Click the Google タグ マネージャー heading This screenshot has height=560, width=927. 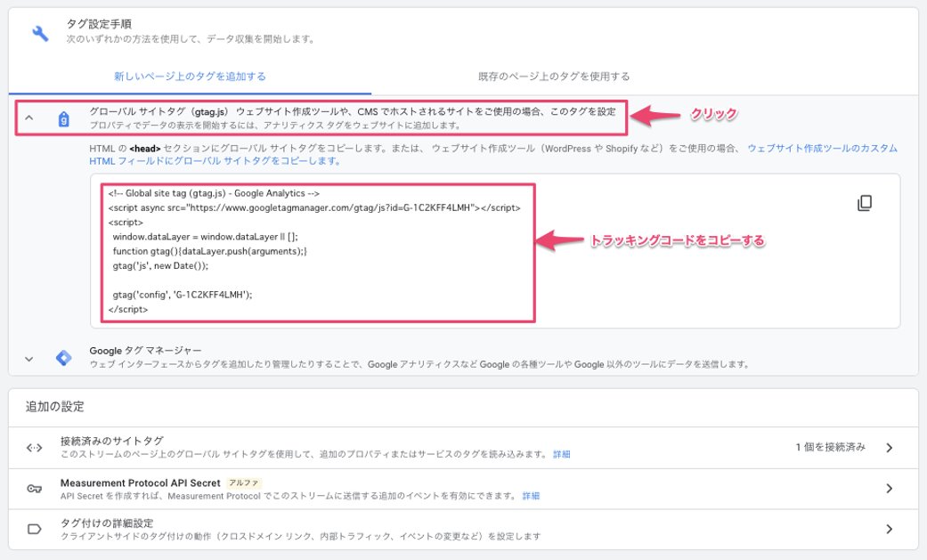pos(145,351)
